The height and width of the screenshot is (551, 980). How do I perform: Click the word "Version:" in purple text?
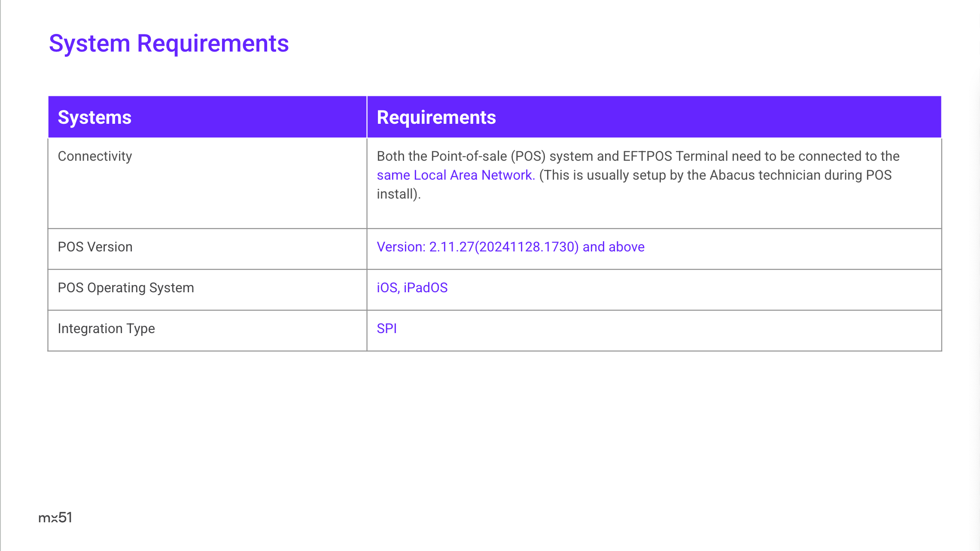click(x=401, y=247)
